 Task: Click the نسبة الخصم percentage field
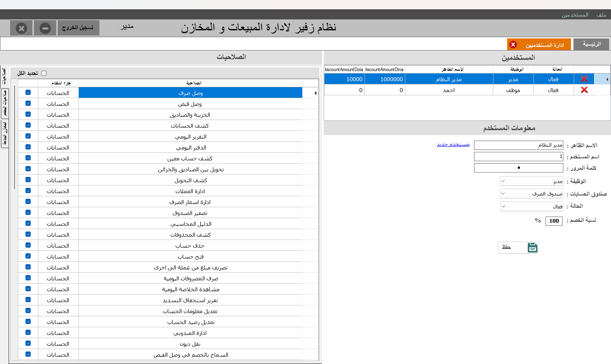pyautogui.click(x=554, y=221)
